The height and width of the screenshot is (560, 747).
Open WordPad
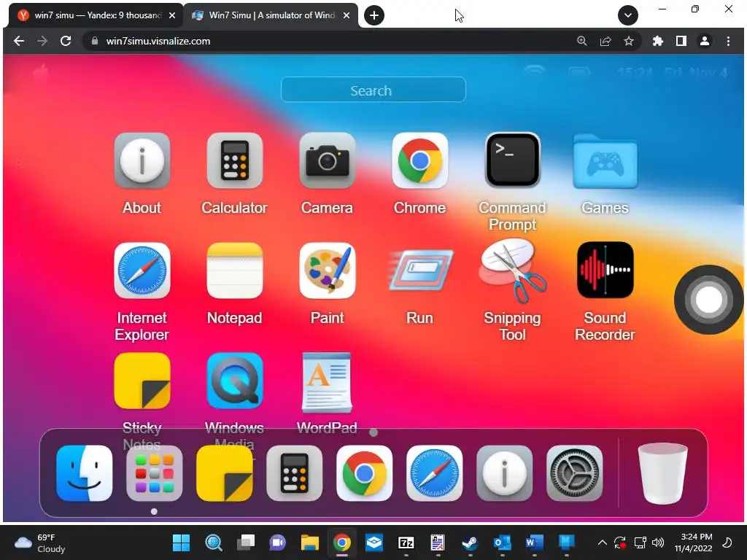coord(327,382)
